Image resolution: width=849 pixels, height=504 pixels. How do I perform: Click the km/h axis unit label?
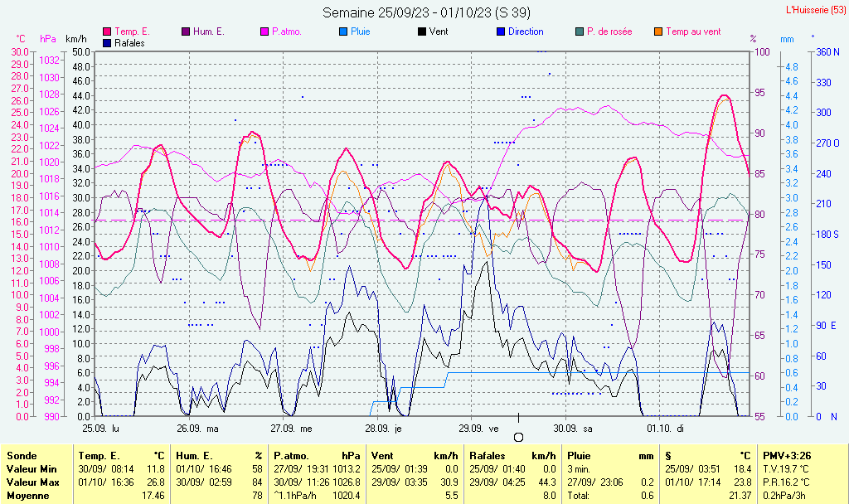tap(75, 39)
